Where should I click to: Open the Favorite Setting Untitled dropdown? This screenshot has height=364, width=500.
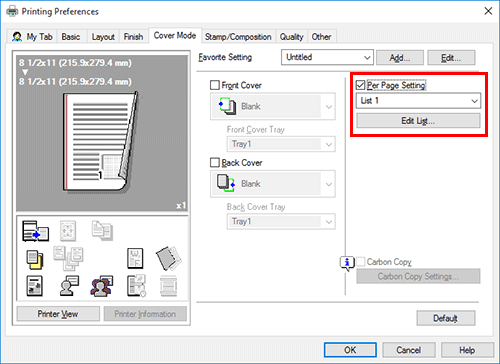(327, 57)
